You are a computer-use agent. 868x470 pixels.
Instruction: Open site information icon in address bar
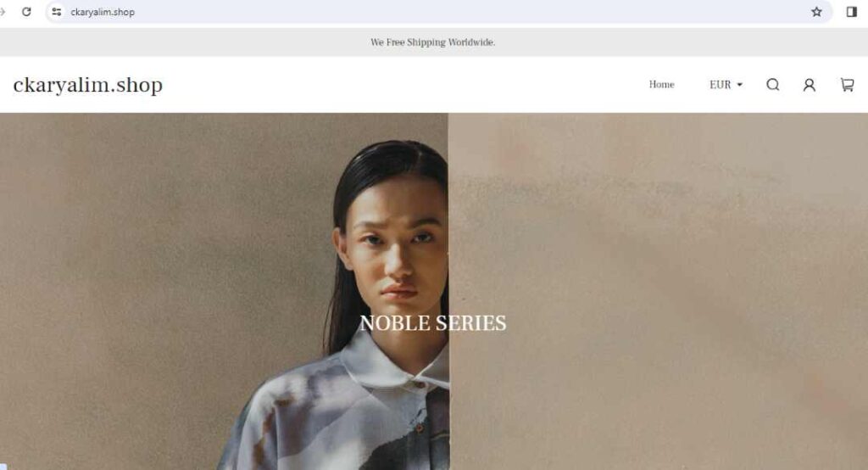(x=56, y=12)
